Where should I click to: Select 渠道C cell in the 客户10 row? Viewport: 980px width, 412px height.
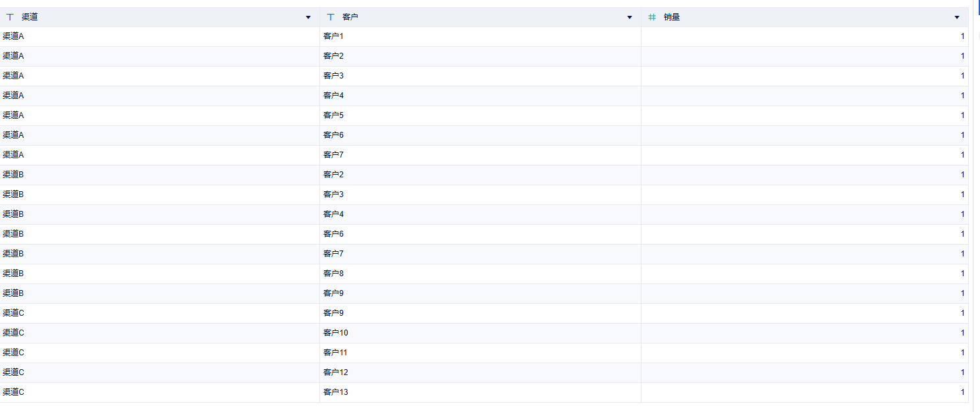[x=159, y=333]
